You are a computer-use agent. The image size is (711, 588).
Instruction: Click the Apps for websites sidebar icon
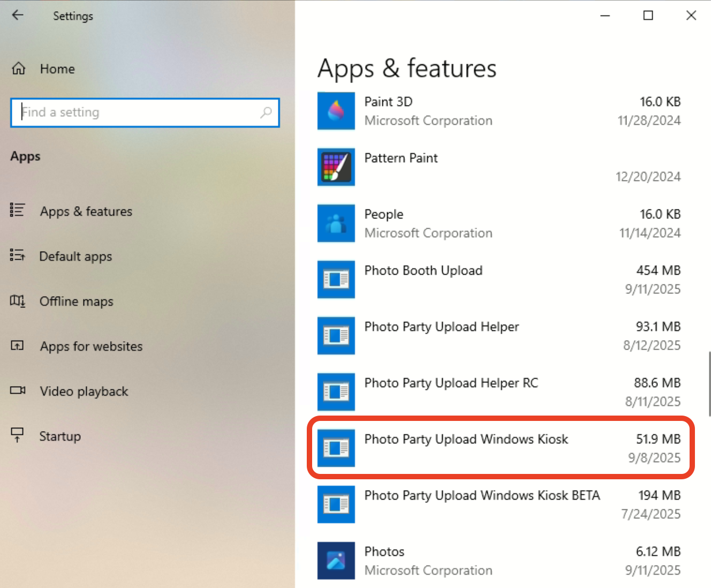[x=17, y=345]
